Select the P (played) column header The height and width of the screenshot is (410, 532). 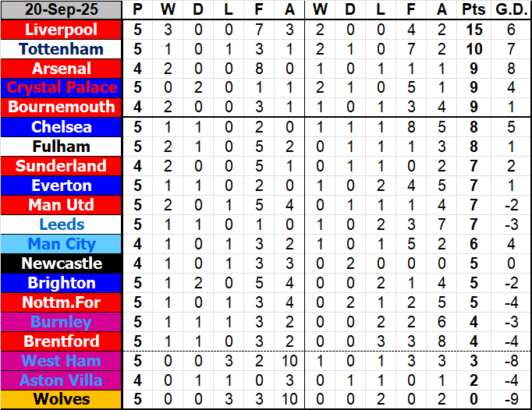click(x=138, y=10)
